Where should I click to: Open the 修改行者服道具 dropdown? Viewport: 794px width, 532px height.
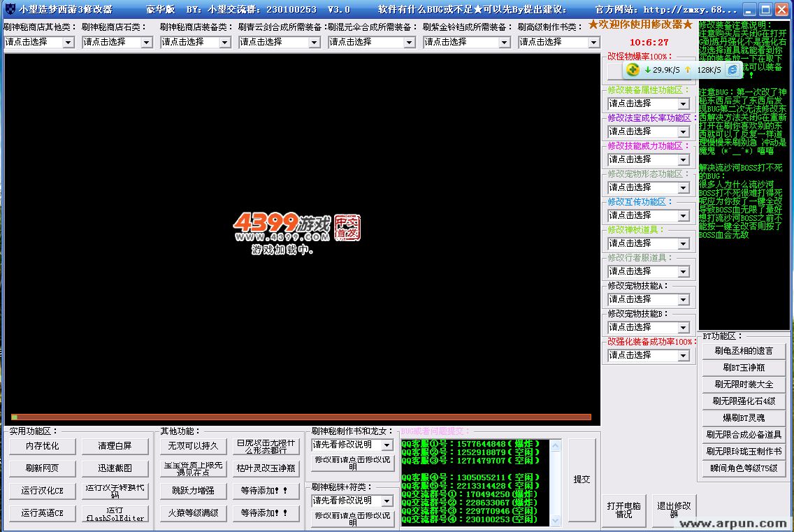649,271
